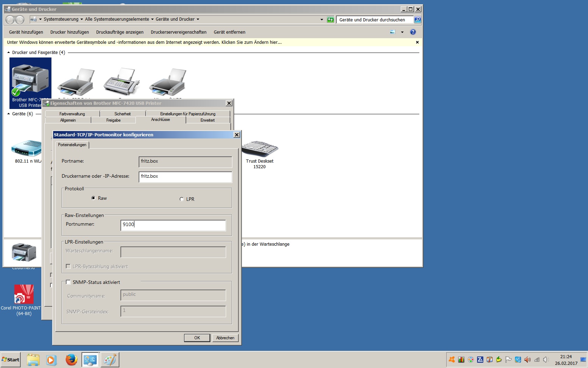Open the help icon in Geräte und Drucker
The image size is (588, 368).
(413, 32)
